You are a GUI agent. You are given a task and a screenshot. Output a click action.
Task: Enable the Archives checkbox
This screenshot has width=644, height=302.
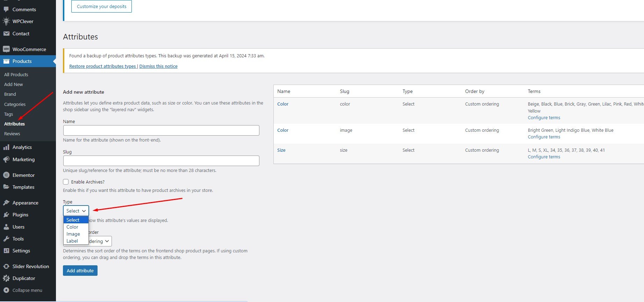66,182
